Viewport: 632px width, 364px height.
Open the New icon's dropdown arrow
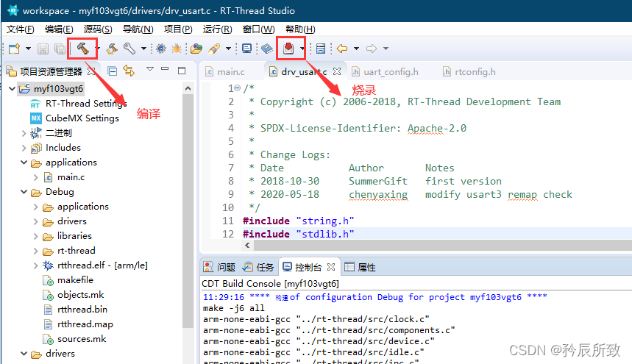point(28,49)
